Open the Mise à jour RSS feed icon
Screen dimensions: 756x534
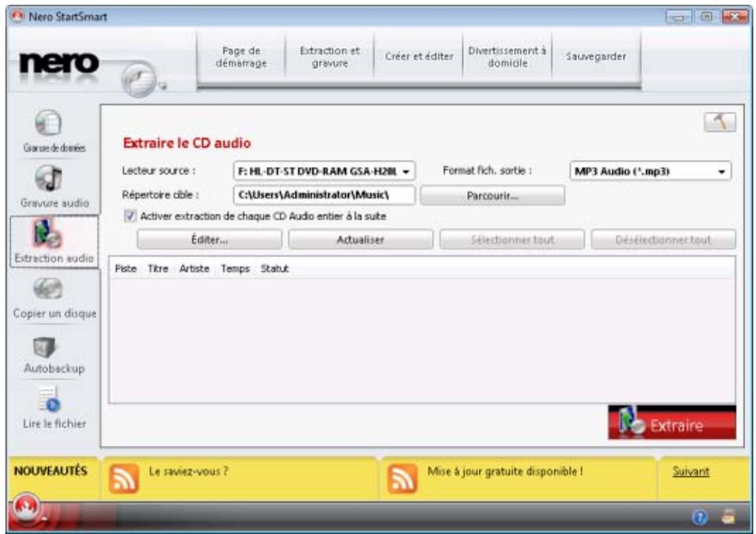pyautogui.click(x=402, y=478)
